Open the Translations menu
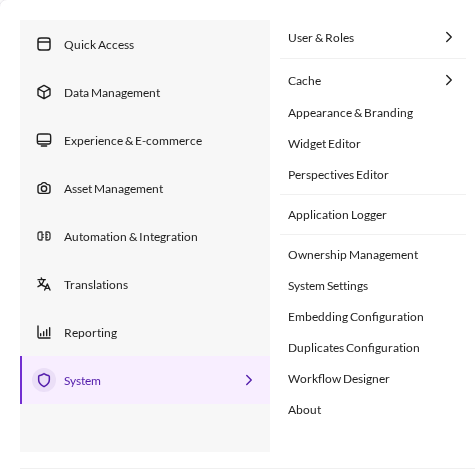Screen dimensions: 475x472 [x=145, y=284]
